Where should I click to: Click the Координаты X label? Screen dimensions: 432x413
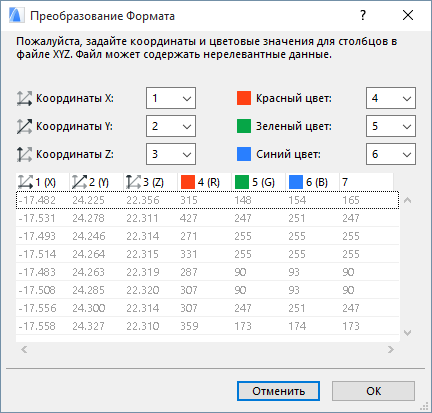point(75,98)
